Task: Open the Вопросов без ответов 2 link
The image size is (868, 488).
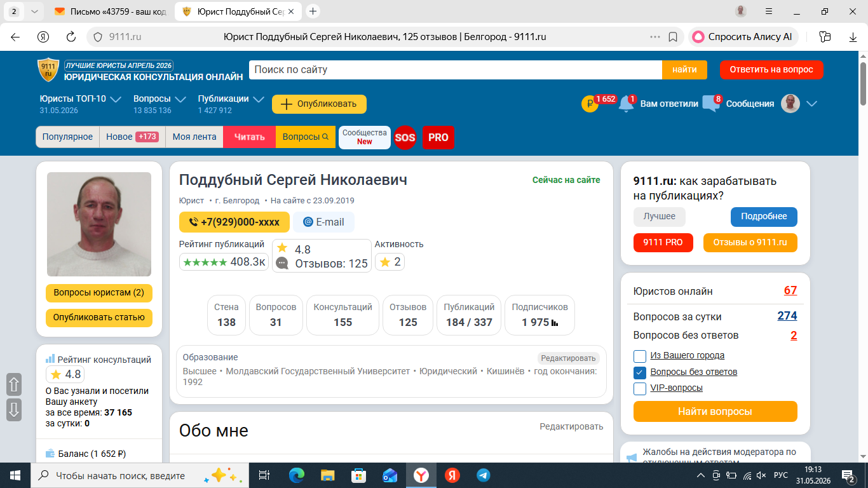Action: (794, 335)
